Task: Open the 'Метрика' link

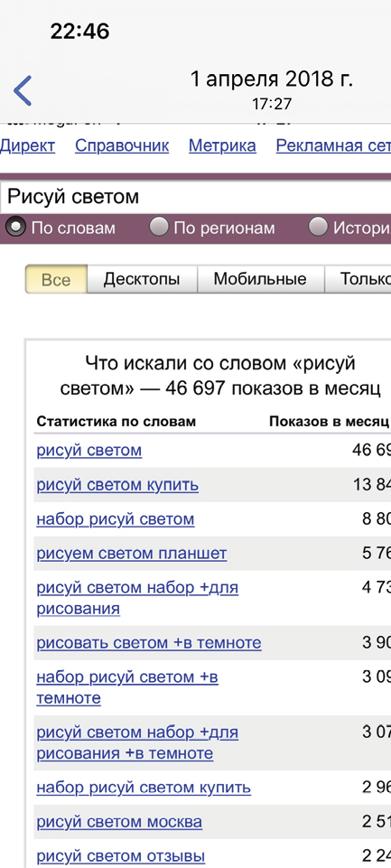Action: 222,146
